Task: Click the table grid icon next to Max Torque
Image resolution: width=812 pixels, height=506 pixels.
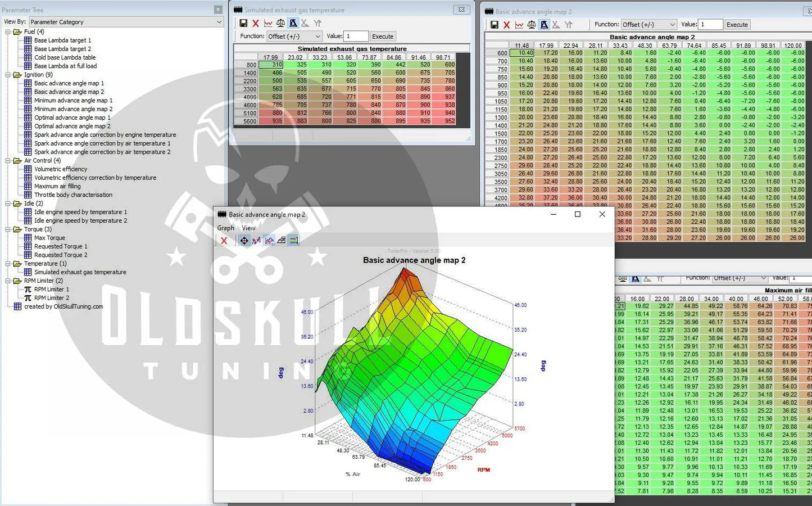Action: (x=28, y=238)
